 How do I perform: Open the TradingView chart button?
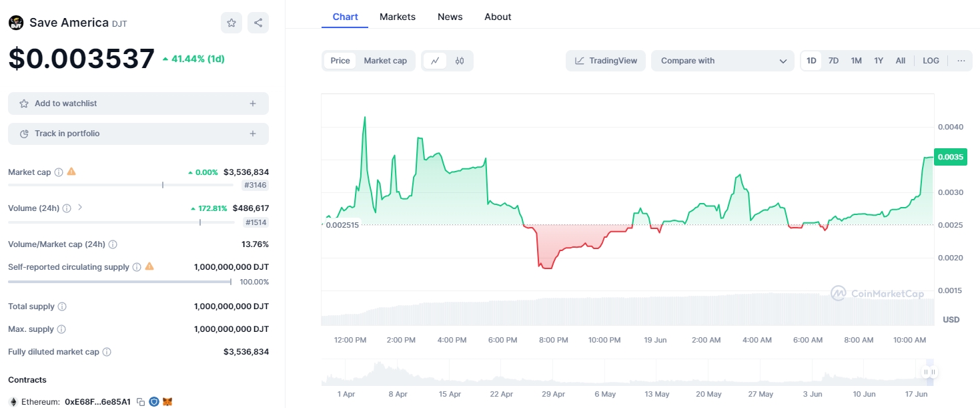click(x=606, y=61)
